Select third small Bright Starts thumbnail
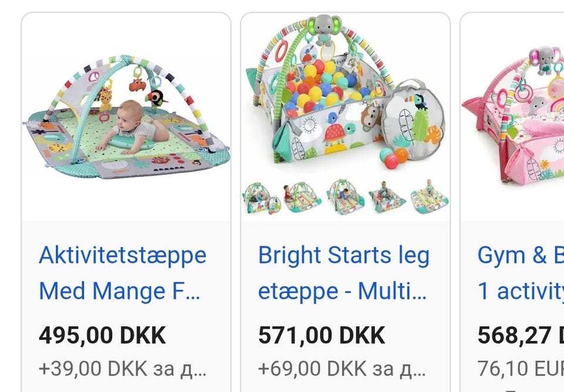Image resolution: width=564 pixels, height=392 pixels. 345,197
